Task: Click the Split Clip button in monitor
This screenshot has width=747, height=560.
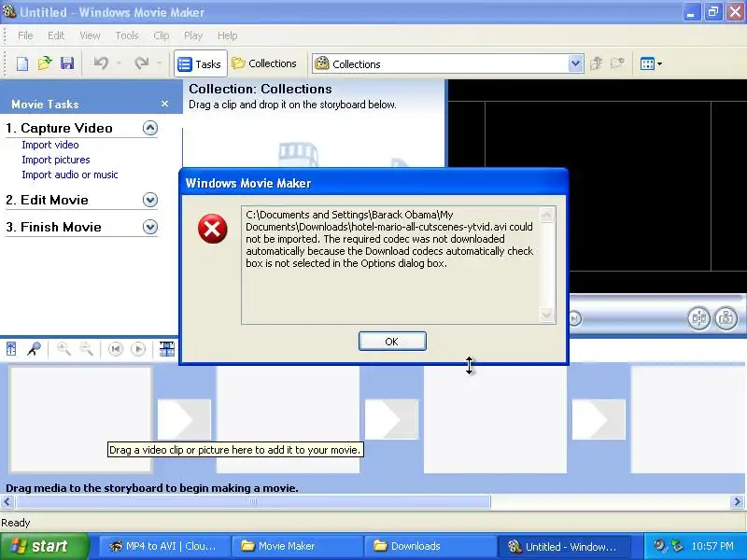Action: coord(698,318)
